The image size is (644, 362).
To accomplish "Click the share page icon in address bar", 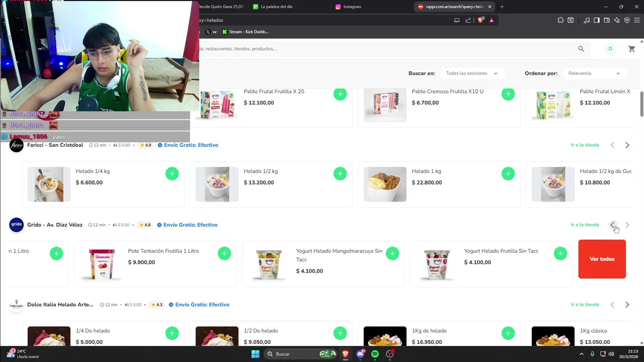I will (x=468, y=20).
